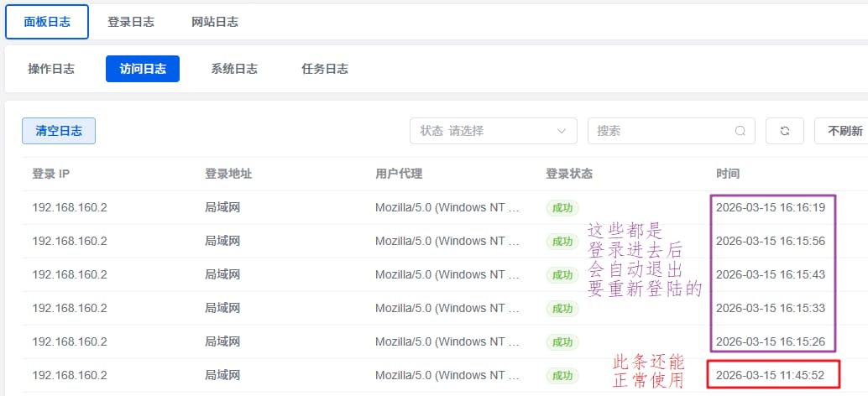Expand the 不刷新 auto-refresh dropdown

click(843, 131)
